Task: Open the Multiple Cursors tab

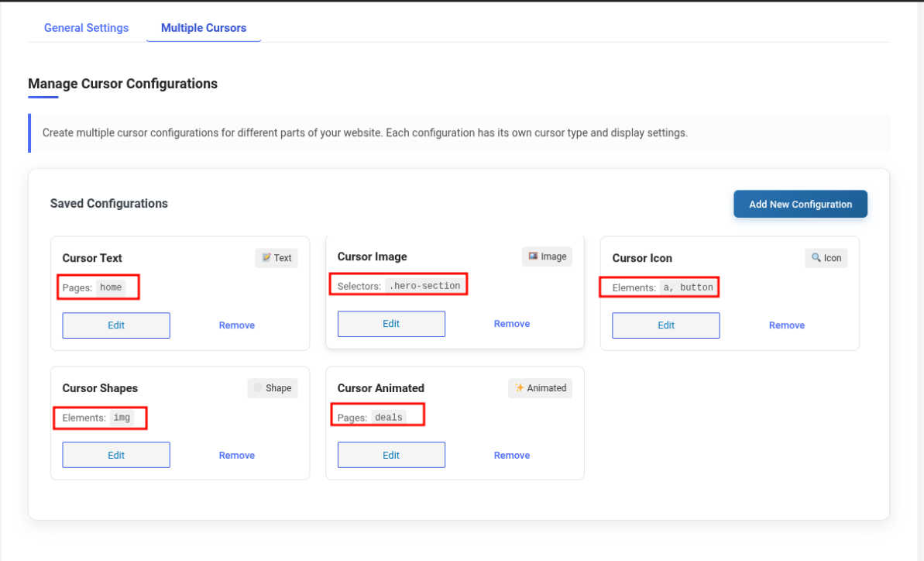Action: tap(203, 28)
